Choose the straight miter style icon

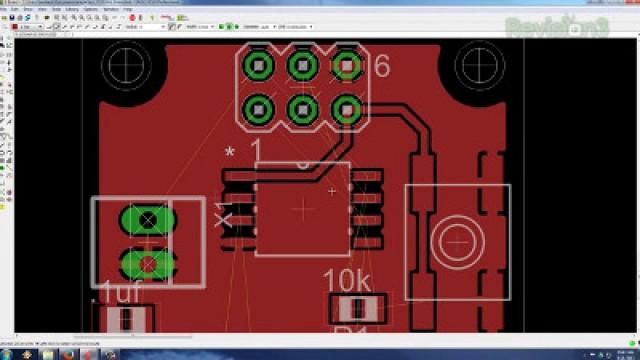[179, 27]
